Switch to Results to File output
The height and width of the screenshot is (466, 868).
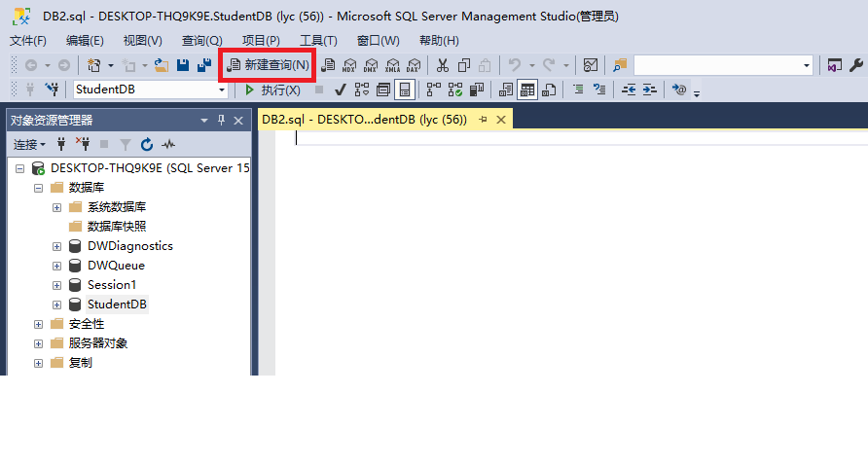tap(549, 90)
